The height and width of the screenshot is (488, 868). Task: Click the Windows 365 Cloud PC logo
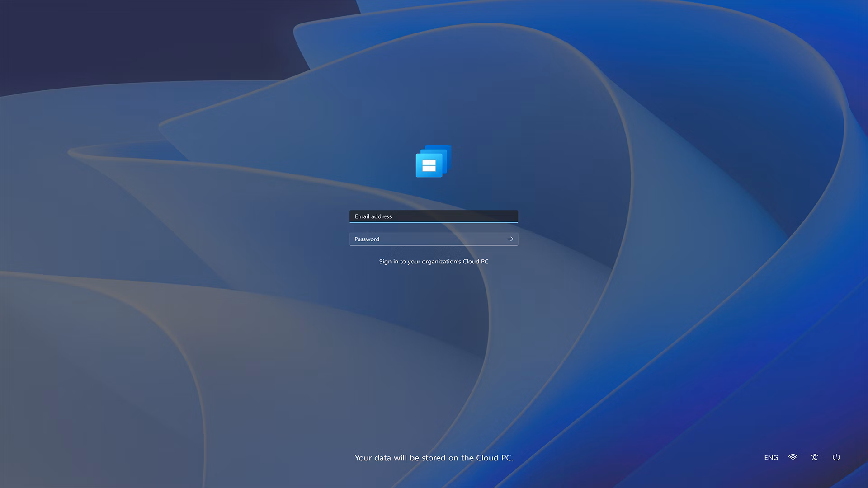tap(434, 161)
